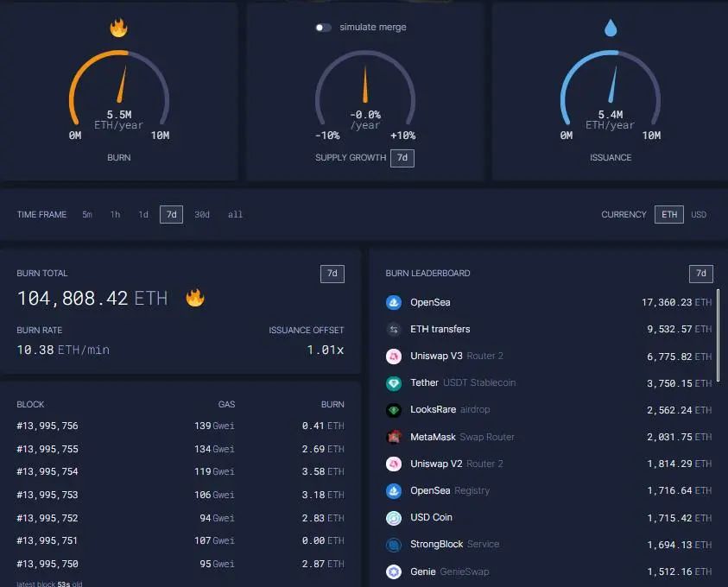Select the 30d time frame

click(x=202, y=214)
